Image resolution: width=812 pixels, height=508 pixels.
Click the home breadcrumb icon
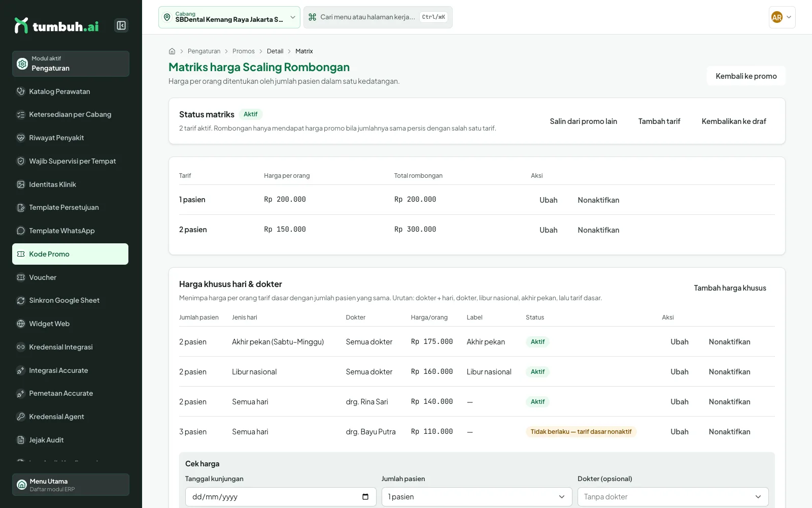172,51
